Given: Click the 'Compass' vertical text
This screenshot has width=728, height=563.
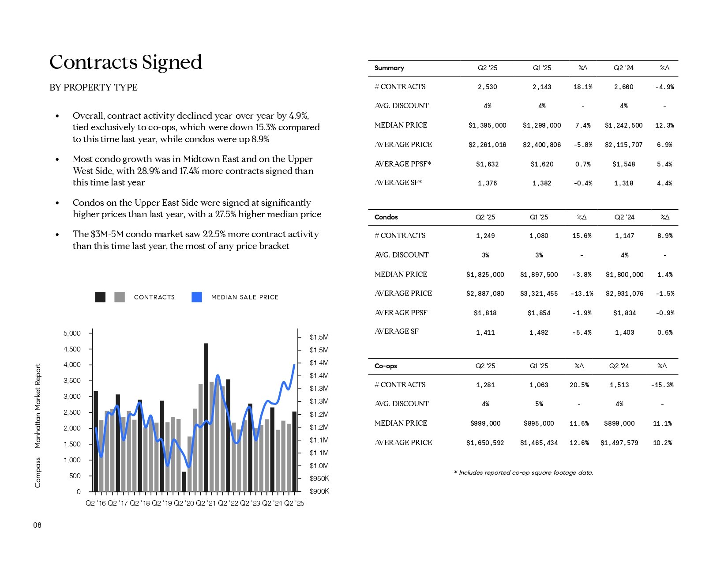Looking at the screenshot, I should pyautogui.click(x=38, y=472).
